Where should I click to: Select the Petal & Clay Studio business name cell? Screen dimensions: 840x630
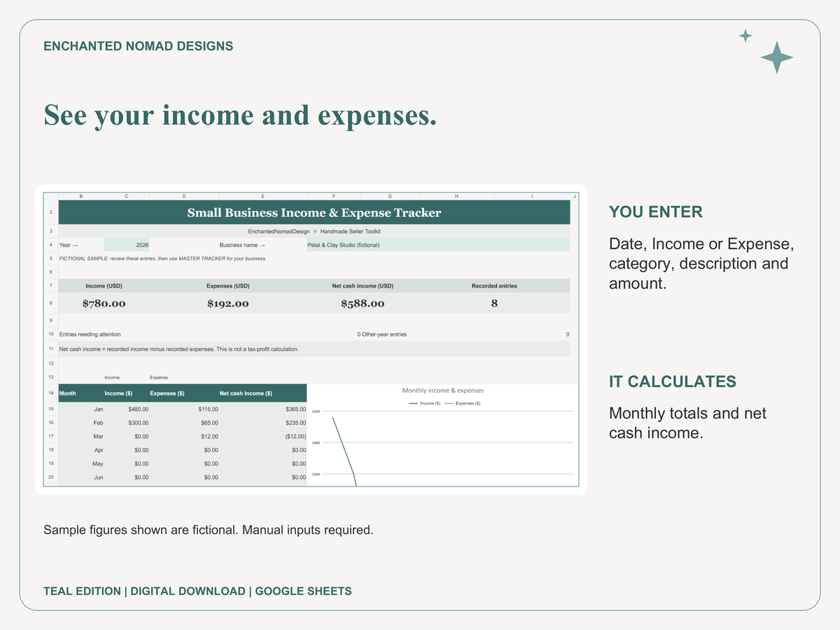(x=438, y=245)
